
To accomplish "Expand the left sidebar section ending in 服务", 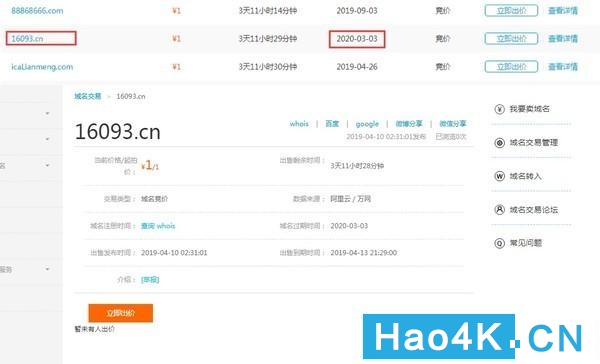I will coord(47,269).
